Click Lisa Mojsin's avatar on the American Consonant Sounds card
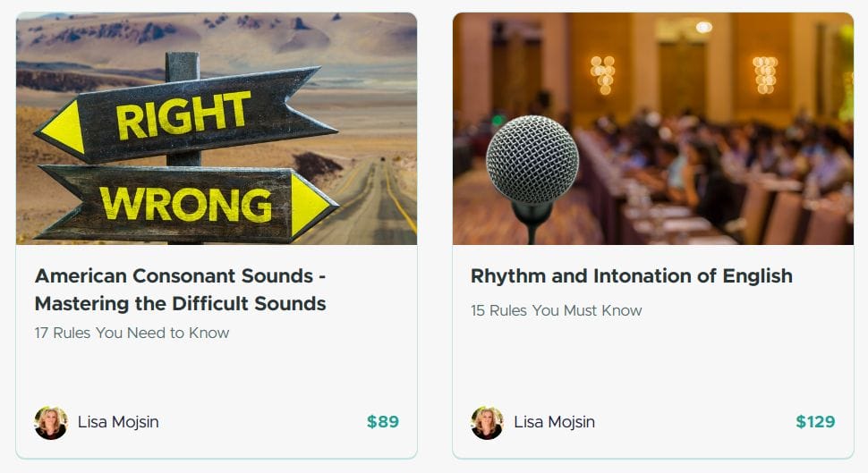Viewport: 868px width, 473px height. (51, 422)
